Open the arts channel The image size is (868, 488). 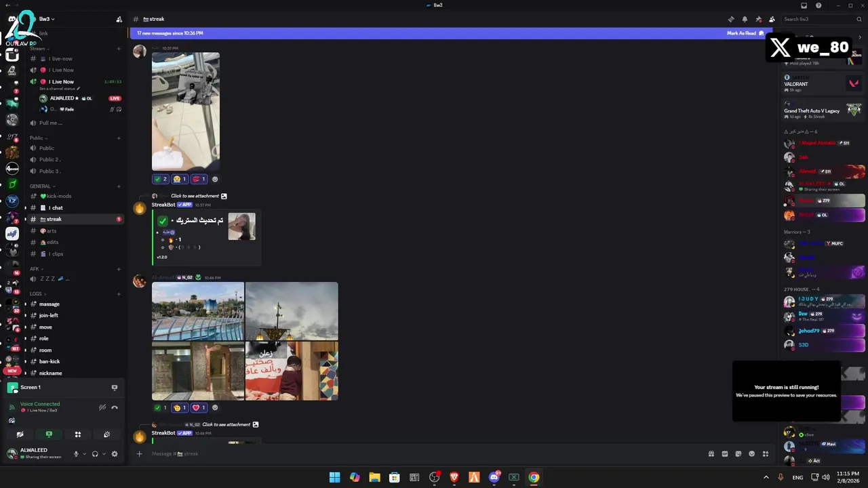[x=75, y=231]
